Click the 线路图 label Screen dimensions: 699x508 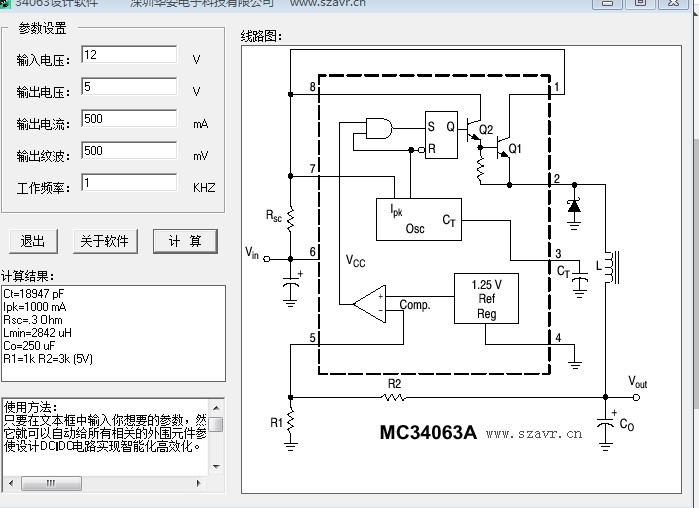click(262, 36)
